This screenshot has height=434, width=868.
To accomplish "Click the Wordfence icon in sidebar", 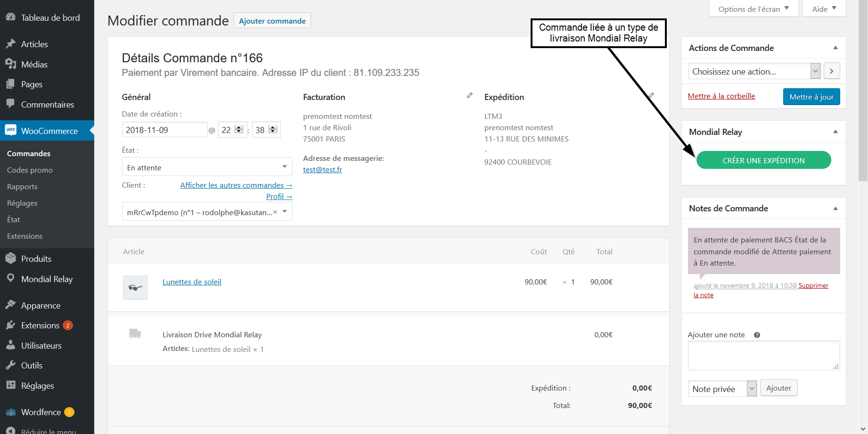I will pos(11,412).
